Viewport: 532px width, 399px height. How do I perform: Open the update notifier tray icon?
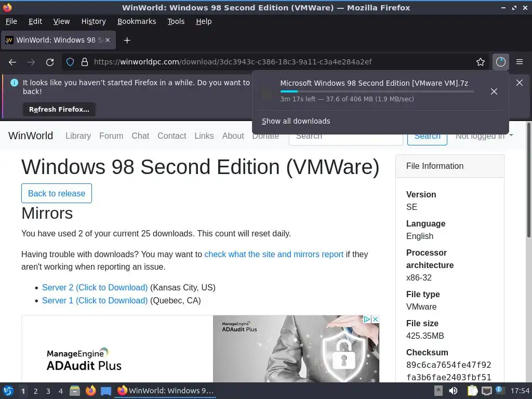500,390
